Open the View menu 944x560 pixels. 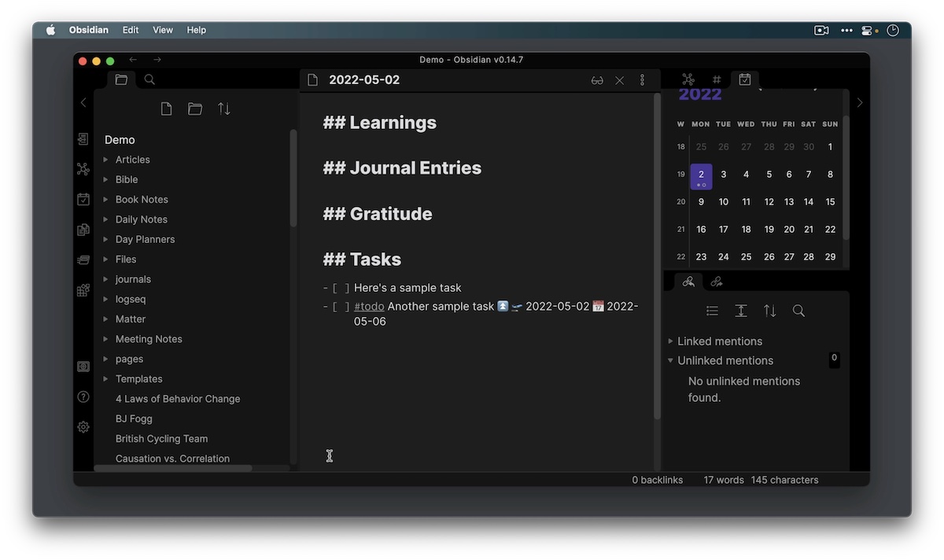163,30
